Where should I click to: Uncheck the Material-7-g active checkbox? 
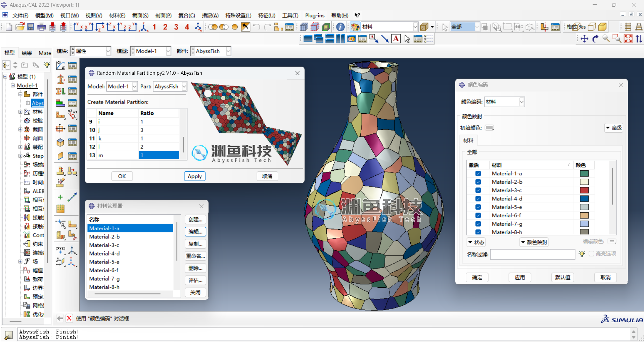tap(478, 224)
